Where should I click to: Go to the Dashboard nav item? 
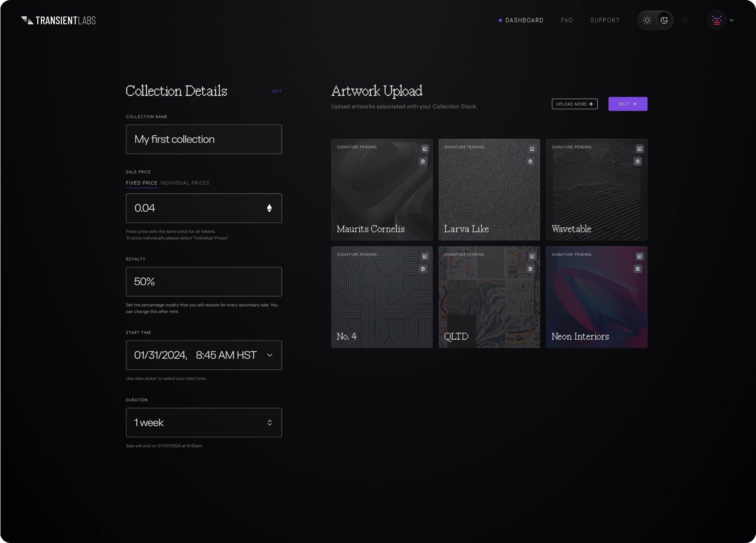(524, 20)
